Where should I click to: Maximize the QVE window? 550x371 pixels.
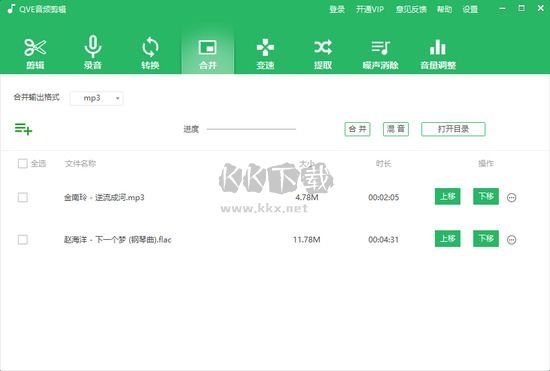click(522, 8)
